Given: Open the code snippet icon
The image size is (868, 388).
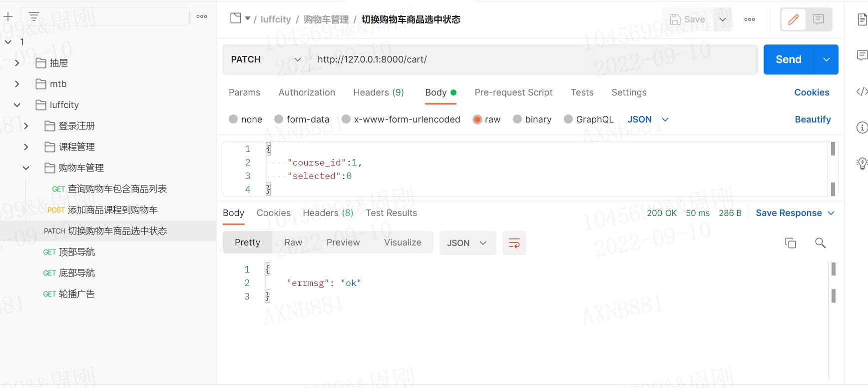Looking at the screenshot, I should coord(862,91).
